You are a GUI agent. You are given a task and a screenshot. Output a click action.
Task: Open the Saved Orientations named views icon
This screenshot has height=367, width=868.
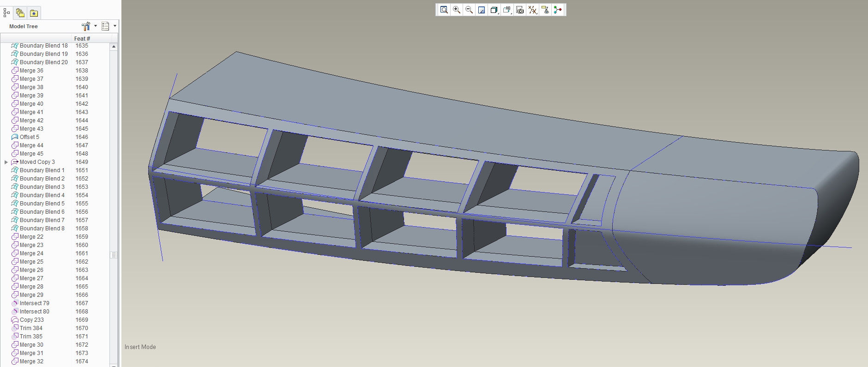click(x=507, y=10)
